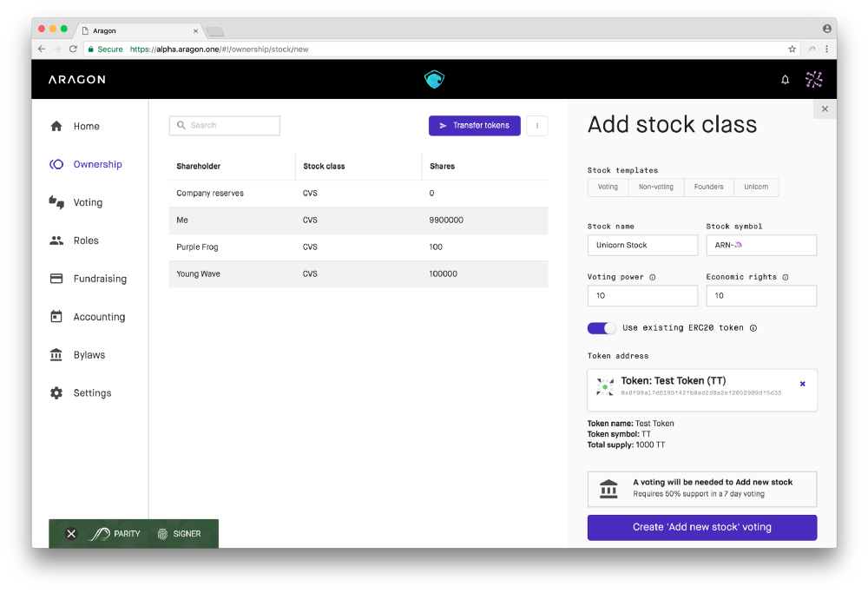Click Create 'Add new stock' voting button
The image size is (868, 593).
pos(702,528)
